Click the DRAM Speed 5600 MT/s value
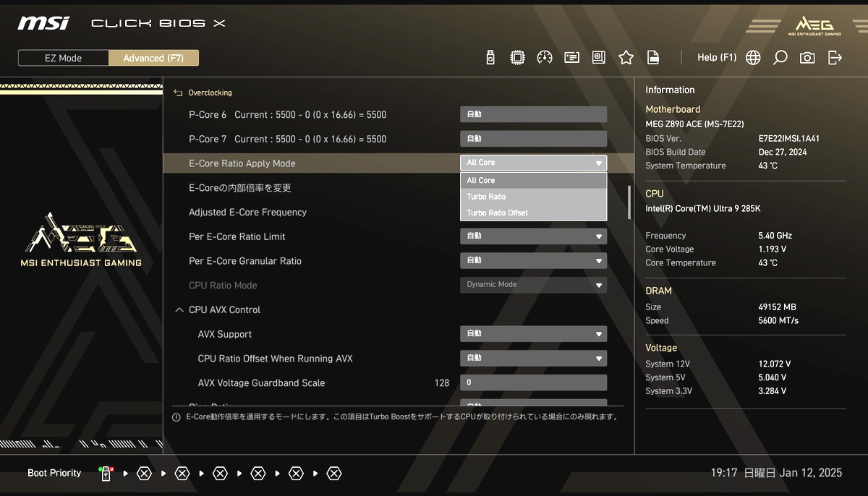 780,321
